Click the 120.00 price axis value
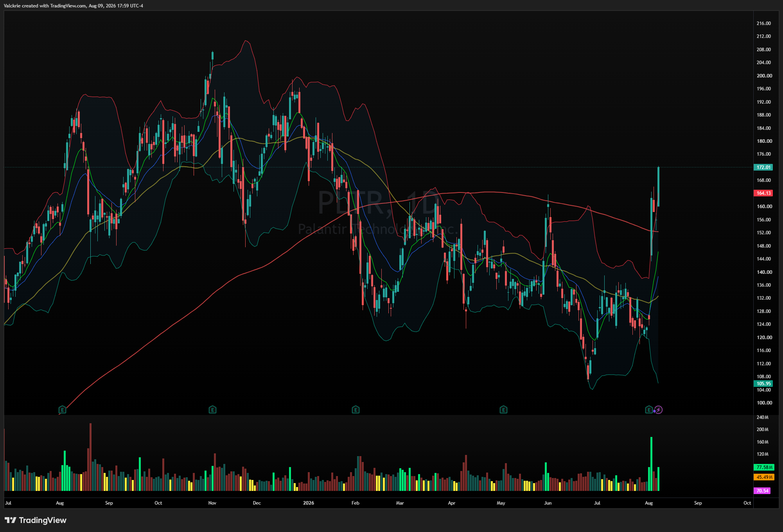The image size is (783, 532). [x=763, y=338]
